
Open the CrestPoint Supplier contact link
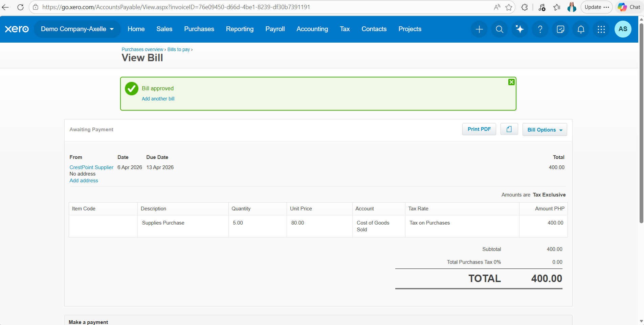[x=91, y=167]
